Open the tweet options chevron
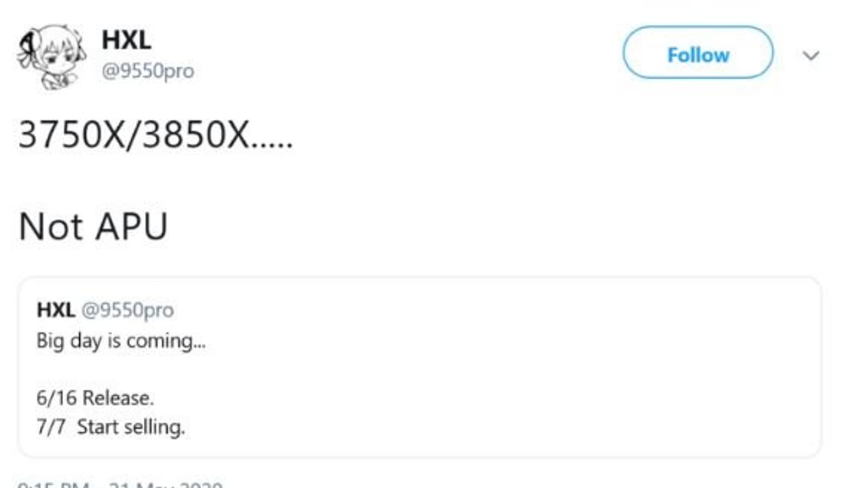The width and height of the screenshot is (868, 488). [x=810, y=55]
